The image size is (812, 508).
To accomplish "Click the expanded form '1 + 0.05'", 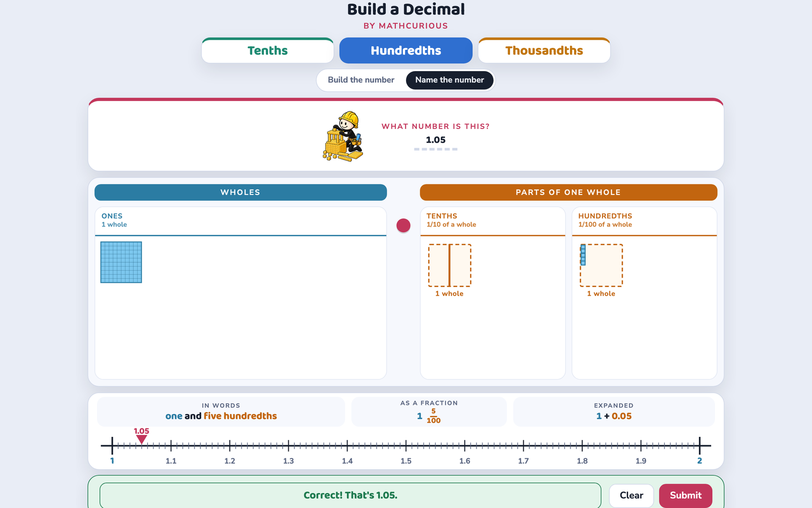I will click(614, 416).
